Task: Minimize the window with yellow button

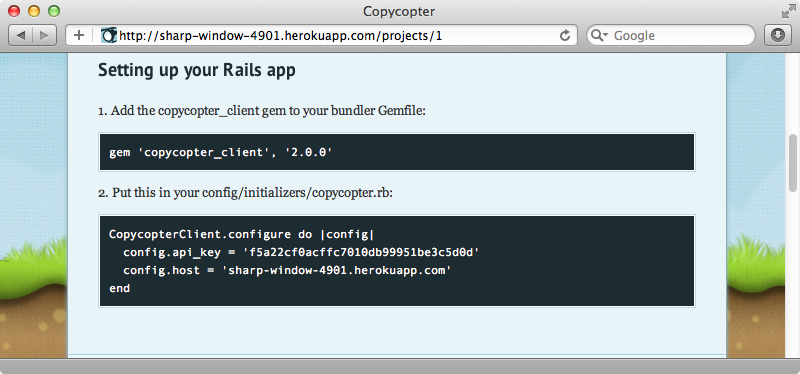Action: 34,11
